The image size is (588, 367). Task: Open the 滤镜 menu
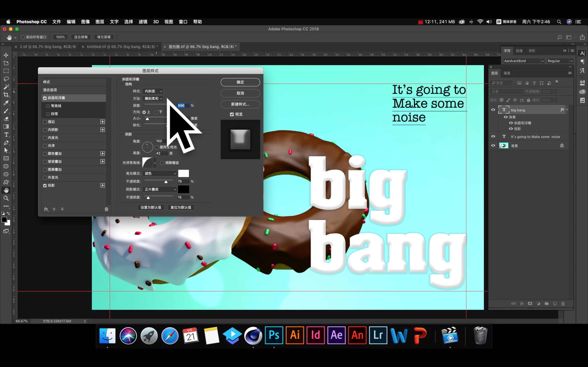(143, 22)
